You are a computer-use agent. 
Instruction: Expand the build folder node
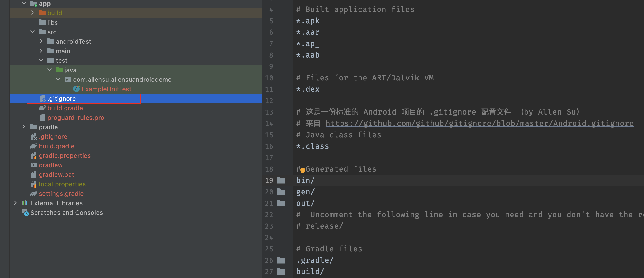32,13
